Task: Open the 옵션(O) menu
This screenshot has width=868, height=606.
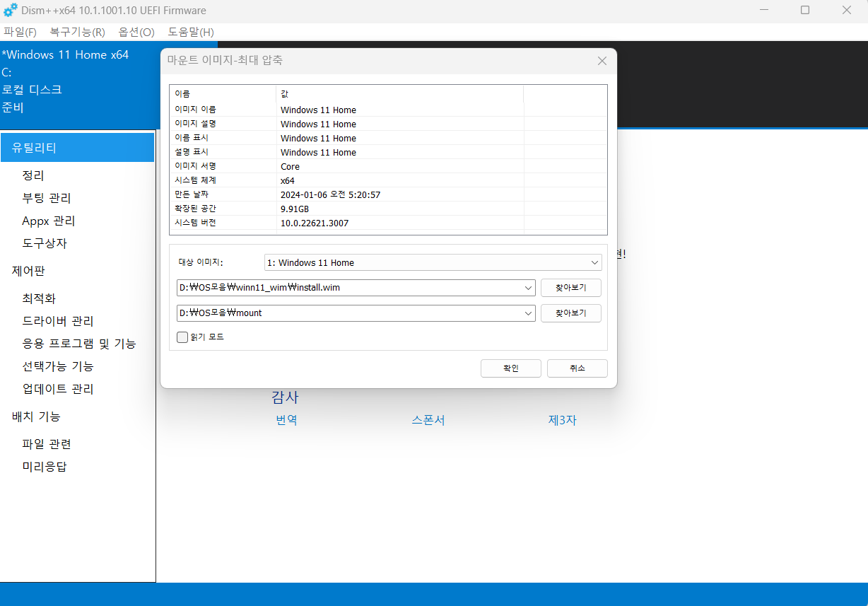Action: point(136,32)
